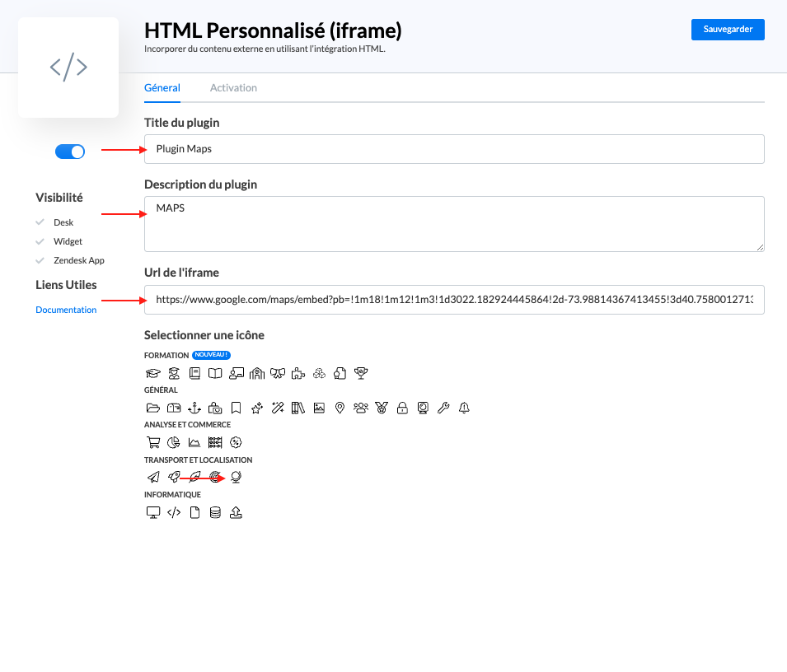The height and width of the screenshot is (672, 787).
Task: Choose the shopping cart icon
Action: (152, 442)
